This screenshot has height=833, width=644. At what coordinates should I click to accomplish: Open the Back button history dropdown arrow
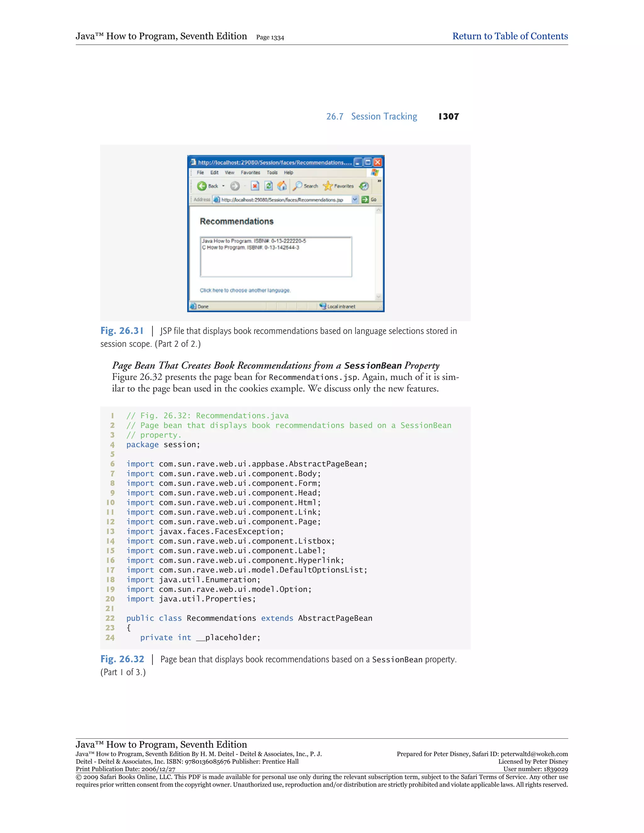tap(224, 186)
